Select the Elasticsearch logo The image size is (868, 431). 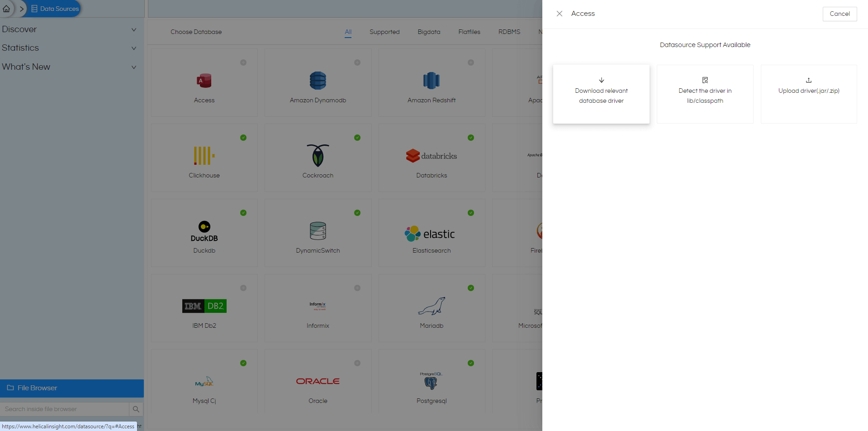click(430, 234)
